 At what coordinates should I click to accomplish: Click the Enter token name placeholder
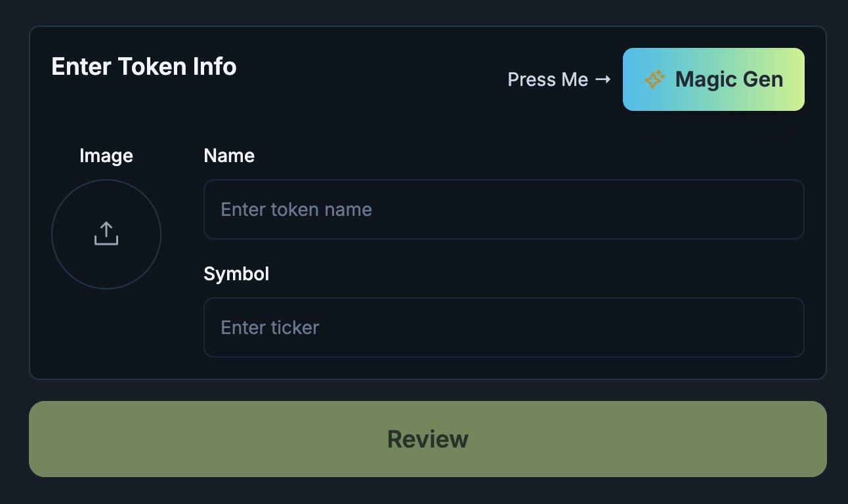[296, 209]
